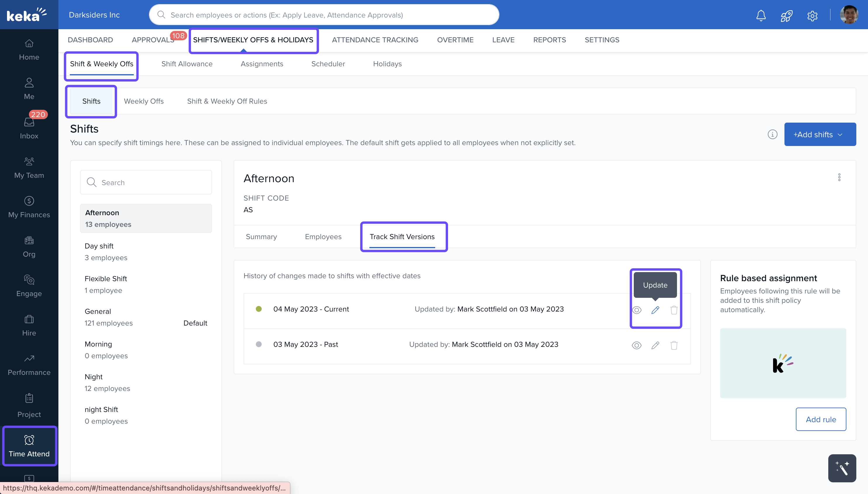Image resolution: width=868 pixels, height=494 pixels.
Task: Open user profile avatar menu
Action: point(849,15)
